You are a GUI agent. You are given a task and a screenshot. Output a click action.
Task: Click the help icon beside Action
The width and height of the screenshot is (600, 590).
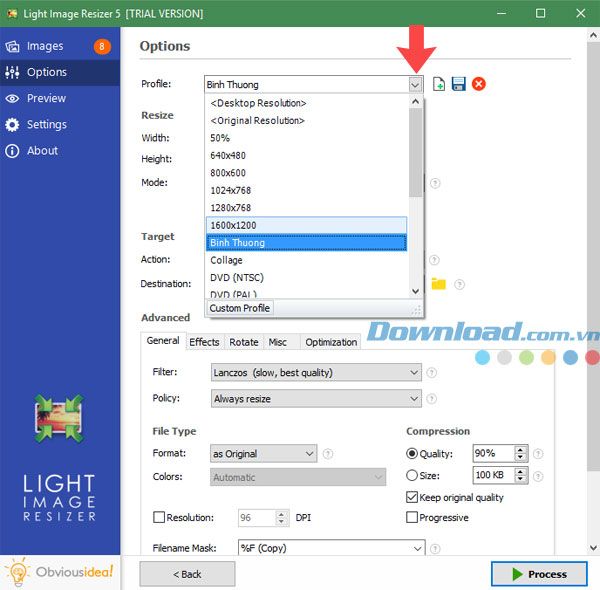coord(434,260)
